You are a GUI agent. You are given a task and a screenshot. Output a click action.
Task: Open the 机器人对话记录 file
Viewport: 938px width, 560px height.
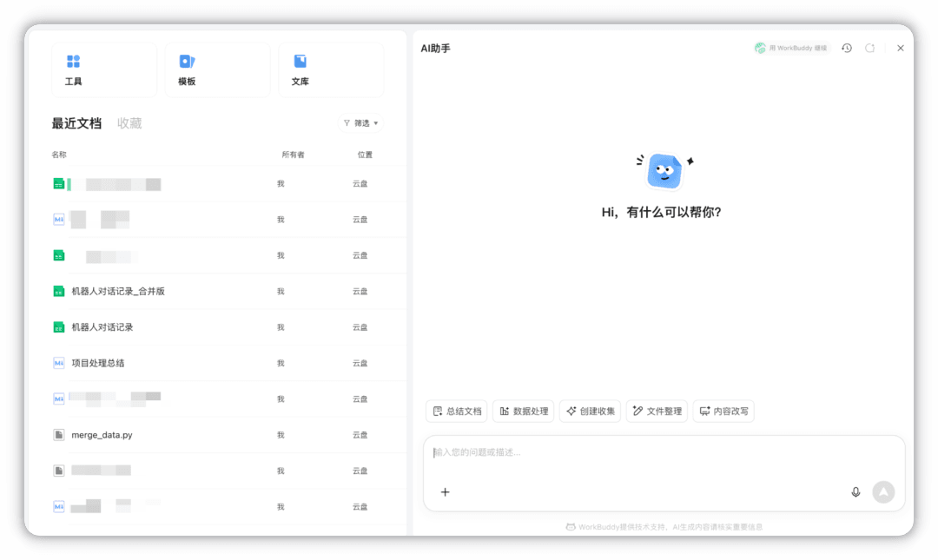[x=102, y=327]
